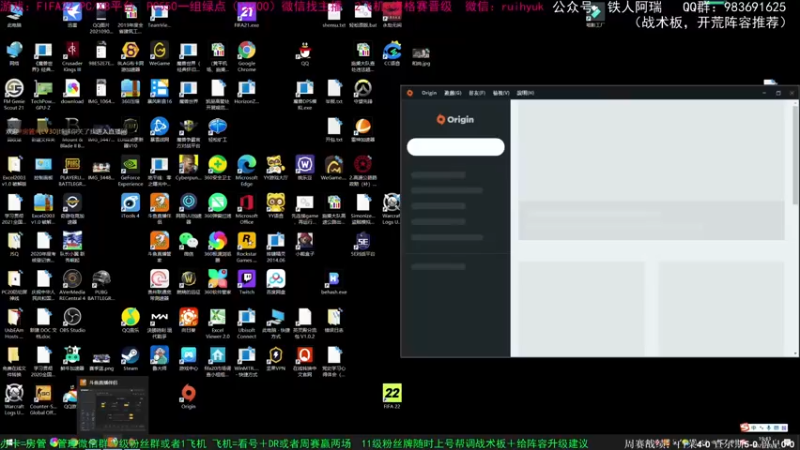The width and height of the screenshot is (800, 450).
Task: Select the behash.exe desktop icon
Action: pyautogui.click(x=334, y=282)
